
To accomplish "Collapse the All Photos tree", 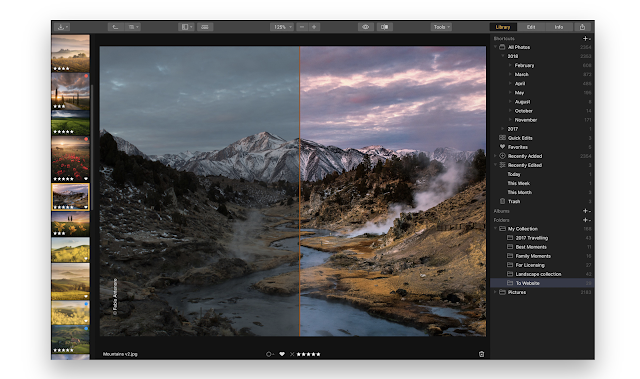I will pyautogui.click(x=496, y=47).
